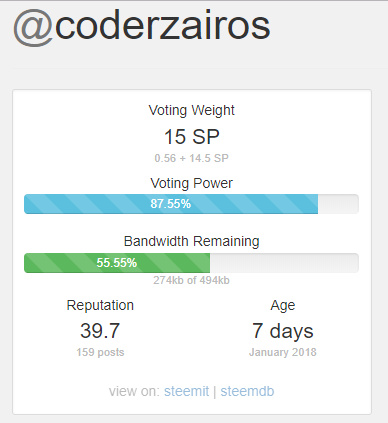The width and height of the screenshot is (388, 423).
Task: Click the January 2018 creation date
Action: tap(283, 352)
